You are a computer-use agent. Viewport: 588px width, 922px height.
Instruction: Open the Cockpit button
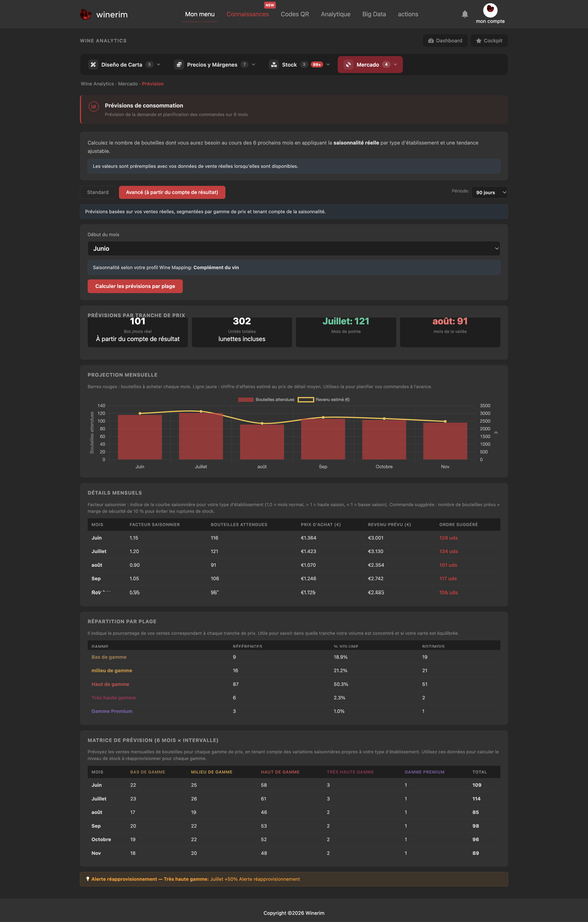489,41
